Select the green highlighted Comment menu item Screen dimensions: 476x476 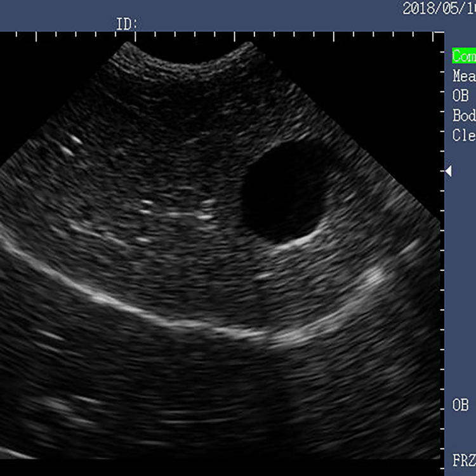click(x=464, y=56)
